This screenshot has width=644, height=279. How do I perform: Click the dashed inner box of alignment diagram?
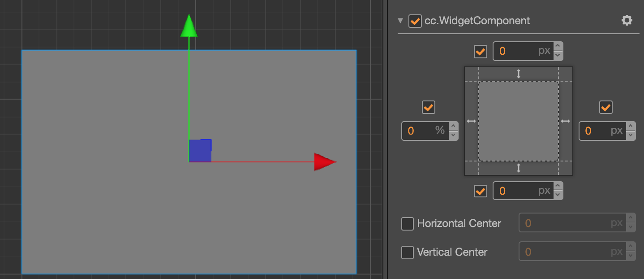[x=519, y=121]
